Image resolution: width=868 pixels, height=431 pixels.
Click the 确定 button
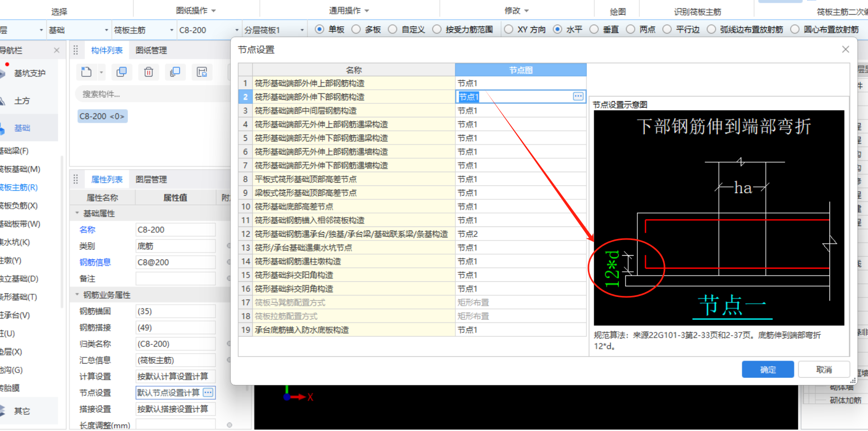coord(768,369)
